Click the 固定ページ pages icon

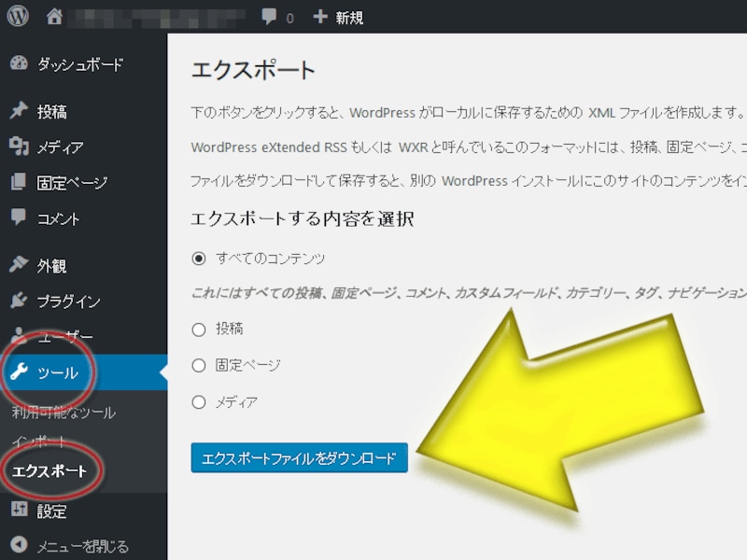coord(19,182)
